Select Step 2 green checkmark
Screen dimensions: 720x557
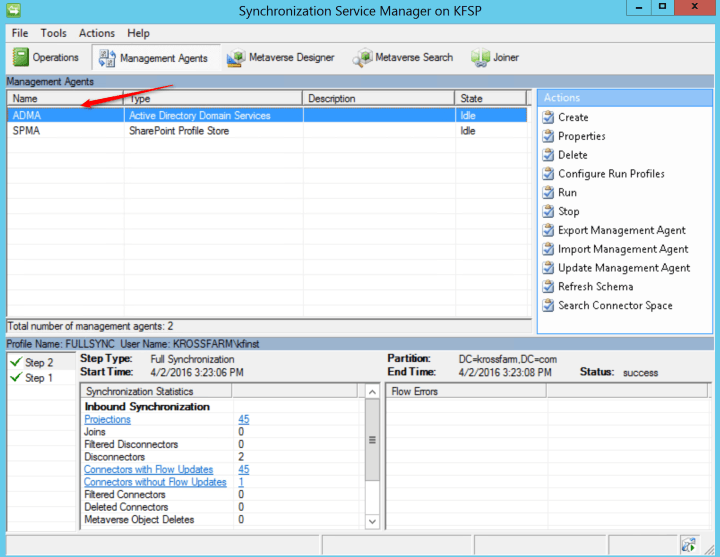pos(16,362)
